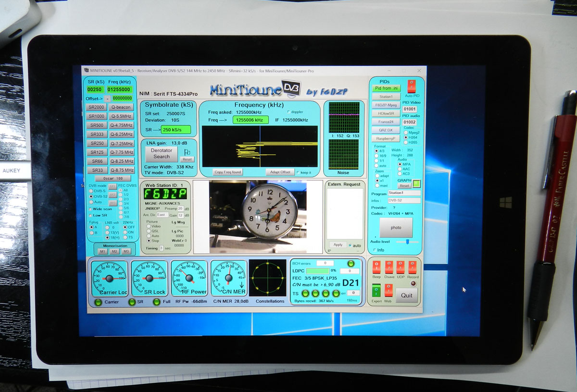Flip the UDP switch

[401, 267]
